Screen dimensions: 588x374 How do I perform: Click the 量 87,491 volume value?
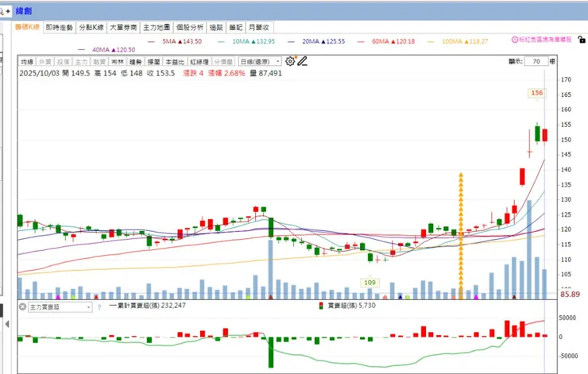[x=266, y=73]
